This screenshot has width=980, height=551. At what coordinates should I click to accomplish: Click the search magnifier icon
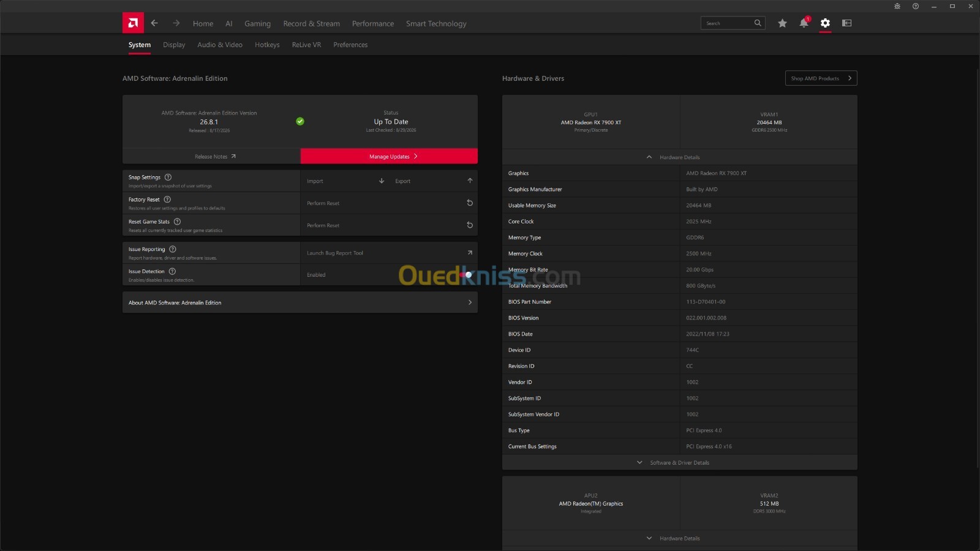click(758, 23)
